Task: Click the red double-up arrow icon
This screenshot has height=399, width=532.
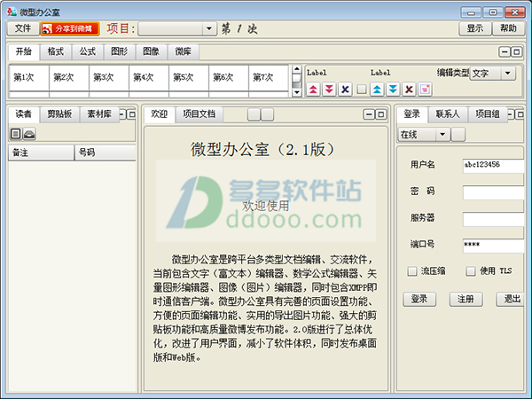Action: pyautogui.click(x=313, y=90)
